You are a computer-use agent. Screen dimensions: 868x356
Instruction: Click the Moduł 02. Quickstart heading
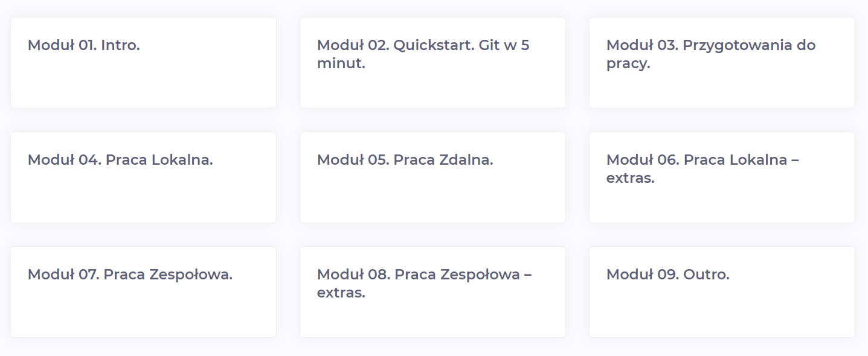423,46
